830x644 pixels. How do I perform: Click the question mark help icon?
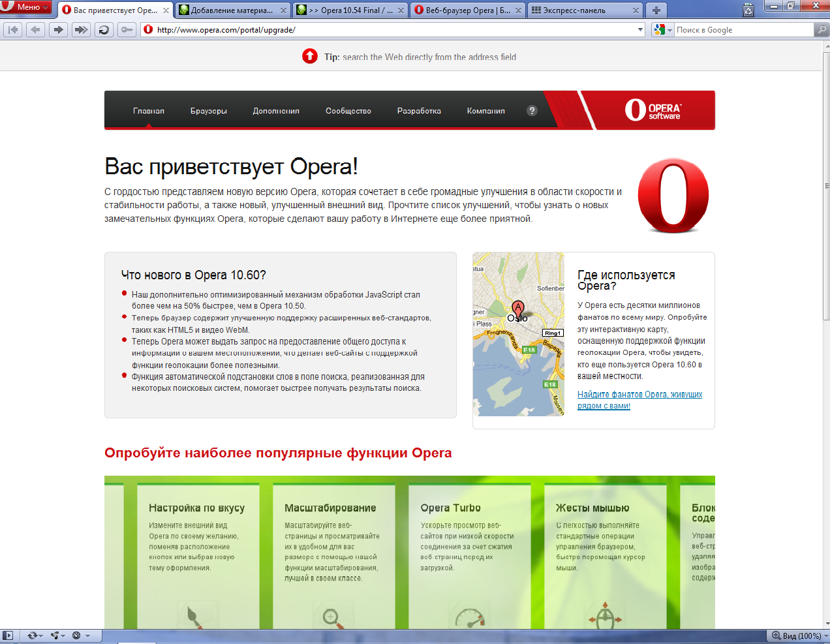tap(532, 110)
